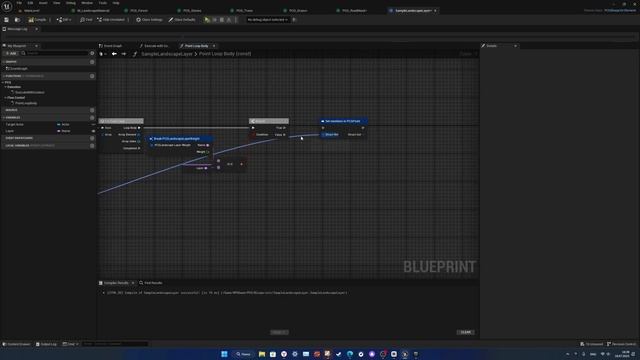Open the View menu
This screenshot has height=360, width=640.
coord(56,3)
